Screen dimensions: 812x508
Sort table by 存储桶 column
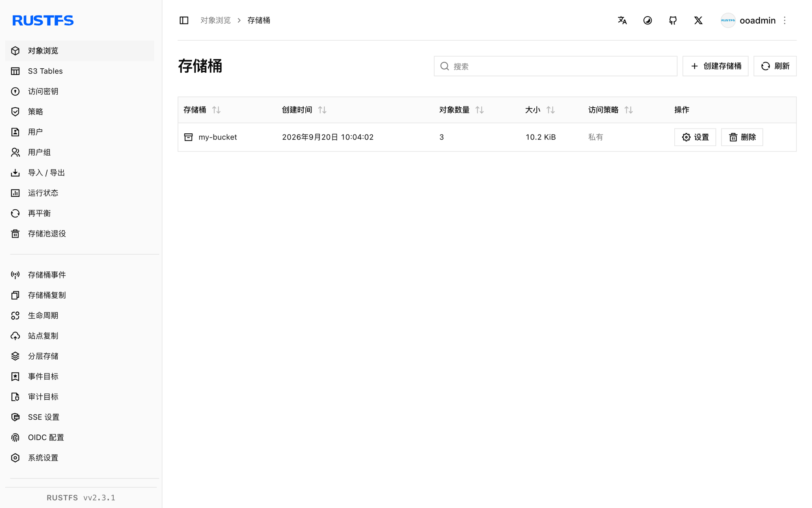click(216, 110)
